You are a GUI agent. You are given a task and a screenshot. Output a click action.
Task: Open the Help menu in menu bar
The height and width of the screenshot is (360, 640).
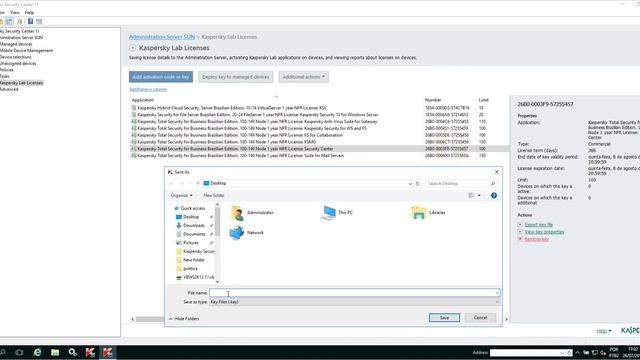pos(29,13)
